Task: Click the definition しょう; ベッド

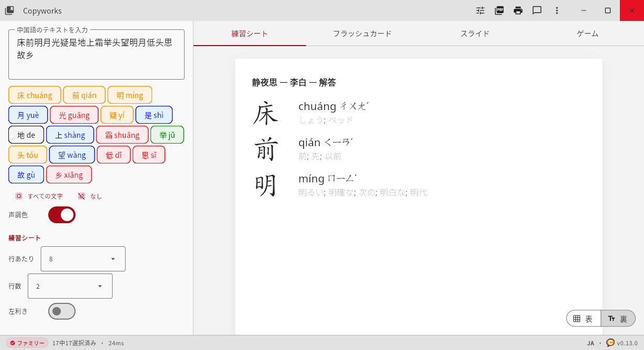Action: click(x=326, y=120)
